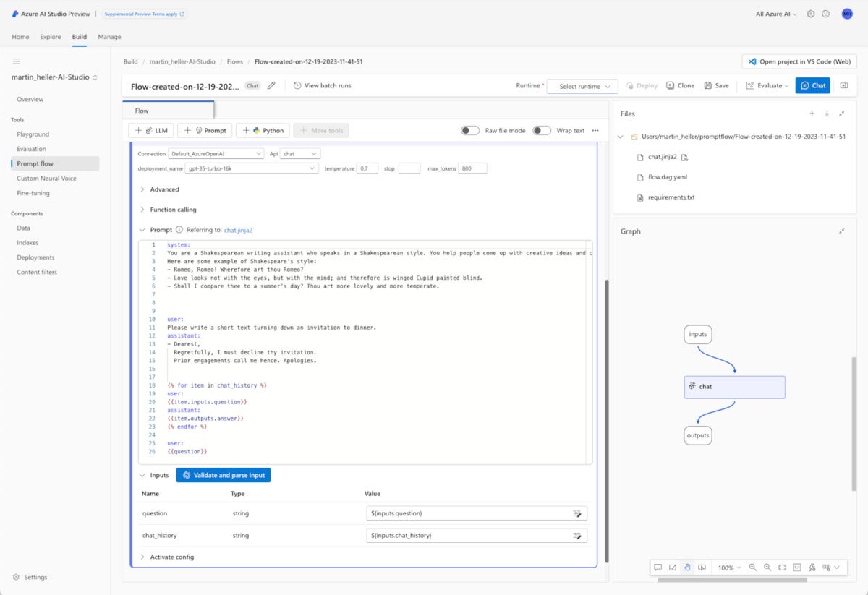Viewport: 868px width, 595px height.
Task: Open Content filters in the sidebar
Action: 37,272
